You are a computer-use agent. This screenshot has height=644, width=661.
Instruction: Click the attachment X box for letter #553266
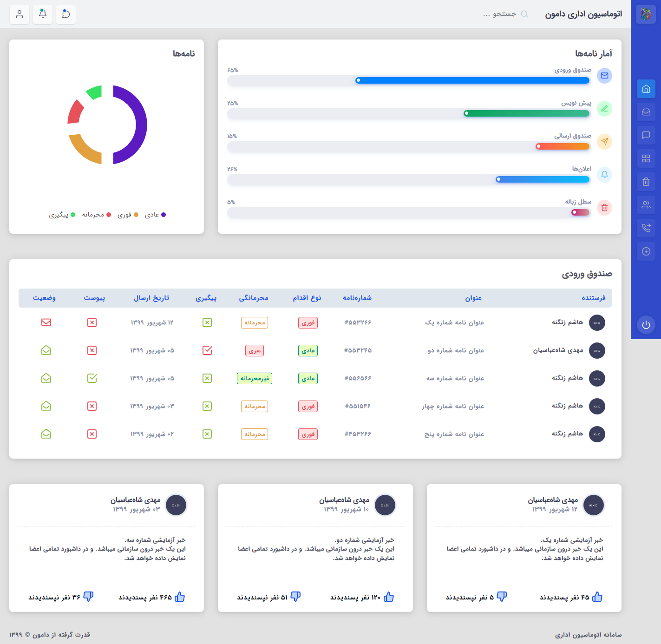[x=92, y=322]
